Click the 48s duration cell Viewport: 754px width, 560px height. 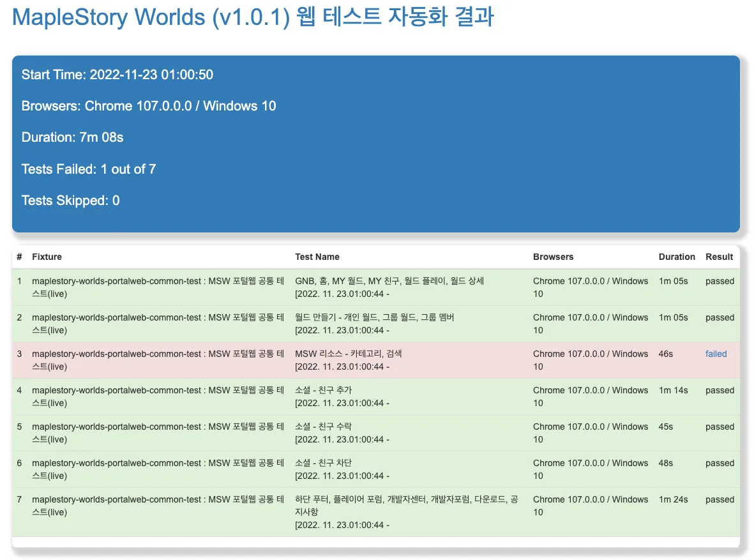coord(665,463)
